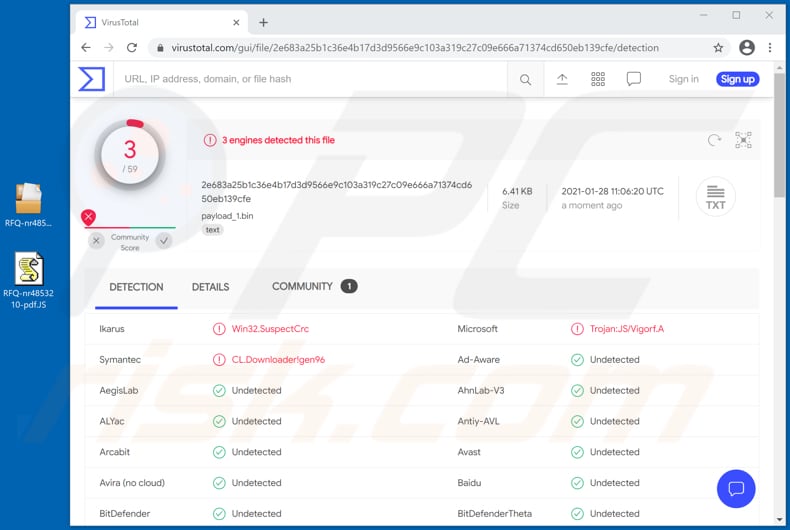The height and width of the screenshot is (530, 790).
Task: Vote positive with community check icon
Action: pyautogui.click(x=164, y=241)
